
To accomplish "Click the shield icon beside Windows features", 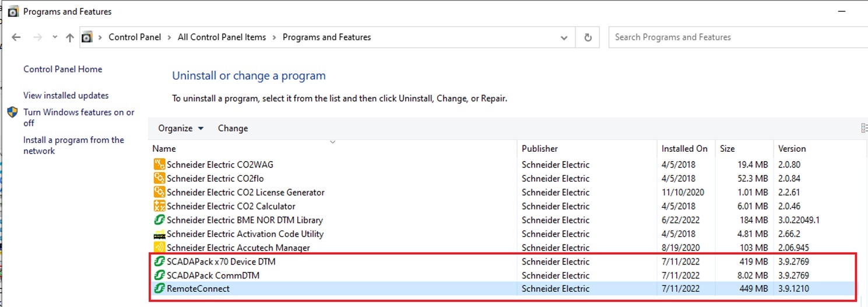I will (x=12, y=112).
